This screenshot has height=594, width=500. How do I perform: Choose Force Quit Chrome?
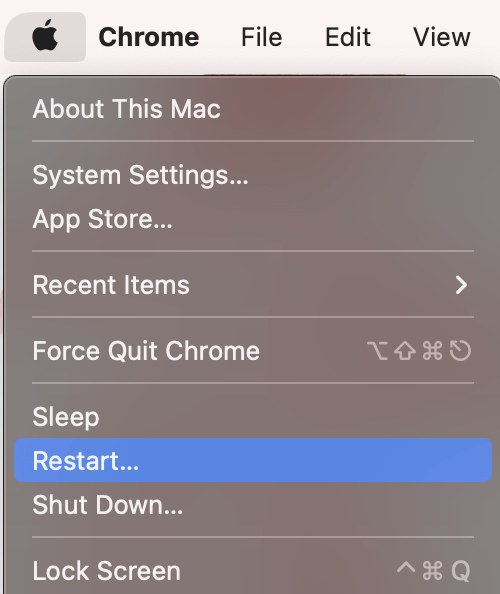(x=253, y=351)
